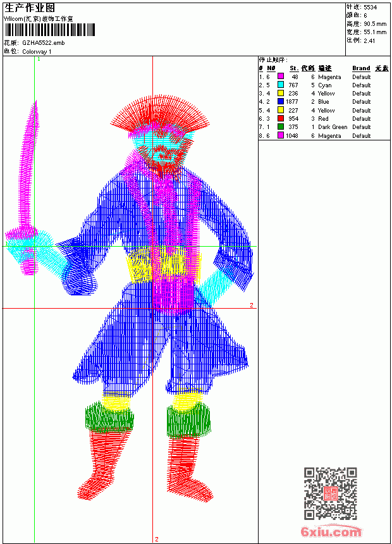Click the magenta swatch with 1048 stitches
The height and width of the screenshot is (544, 392).
(x=281, y=135)
